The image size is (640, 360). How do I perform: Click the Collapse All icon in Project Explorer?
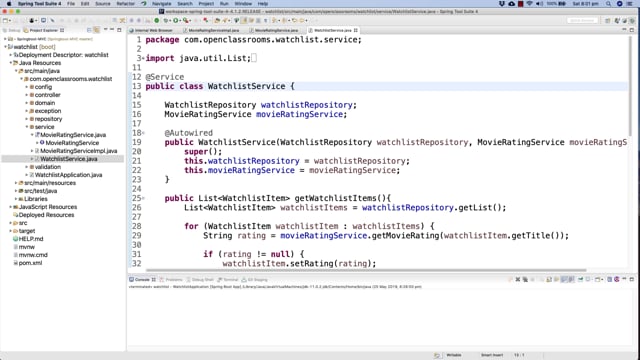coord(89,30)
